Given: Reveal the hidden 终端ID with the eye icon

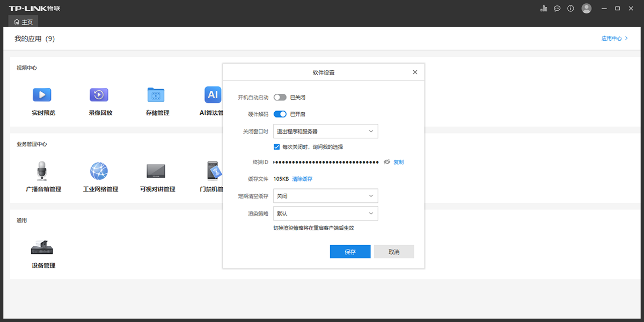Looking at the screenshot, I should 387,162.
